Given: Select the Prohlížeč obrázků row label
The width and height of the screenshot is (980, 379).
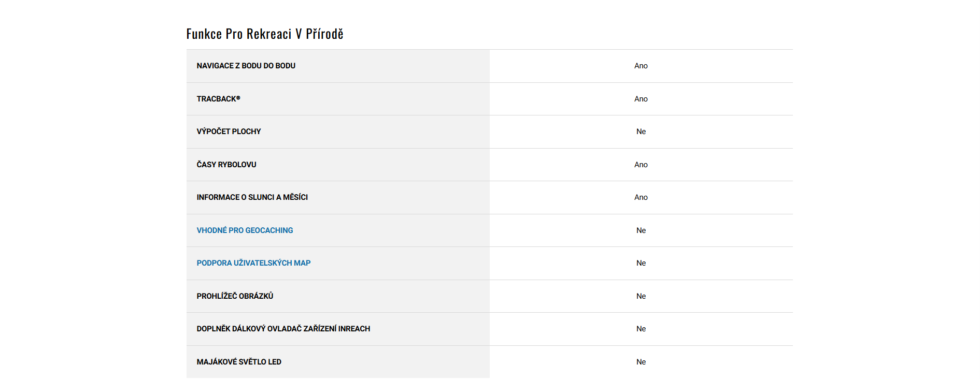Looking at the screenshot, I should (235, 296).
